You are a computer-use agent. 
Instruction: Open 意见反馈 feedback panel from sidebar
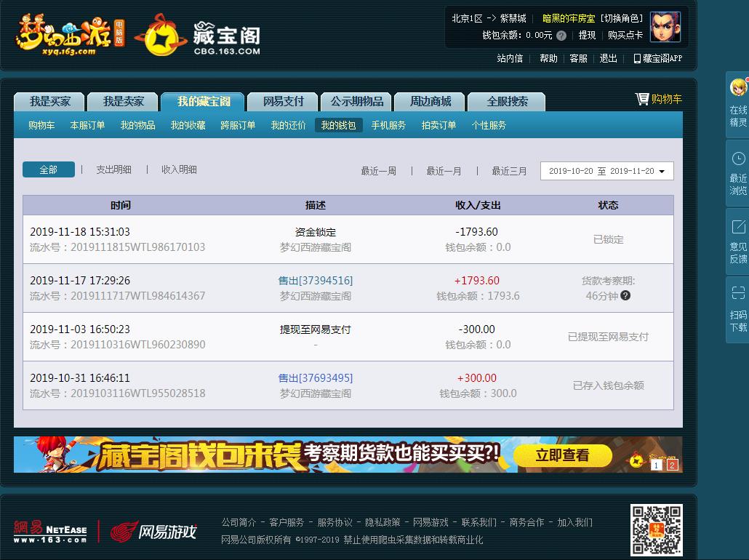coord(739,233)
